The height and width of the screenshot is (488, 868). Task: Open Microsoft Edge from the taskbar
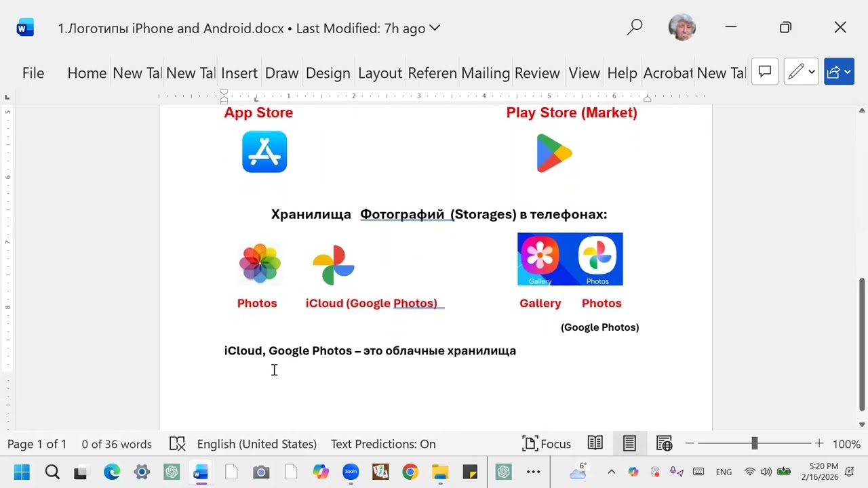112,472
